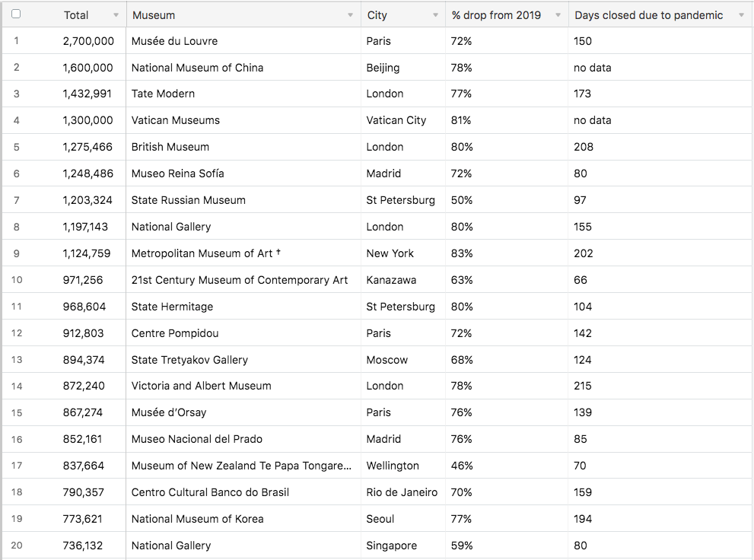Click the 215 days closed cell

(583, 386)
